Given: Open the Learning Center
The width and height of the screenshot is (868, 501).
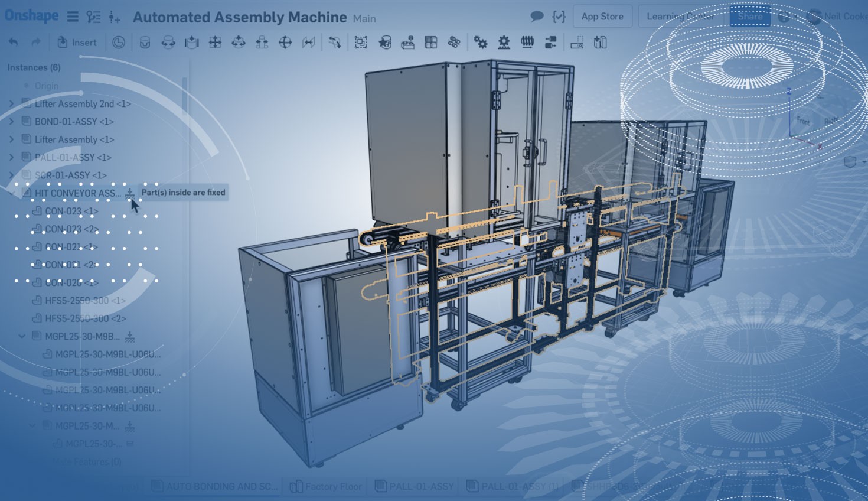Looking at the screenshot, I should tap(680, 17).
